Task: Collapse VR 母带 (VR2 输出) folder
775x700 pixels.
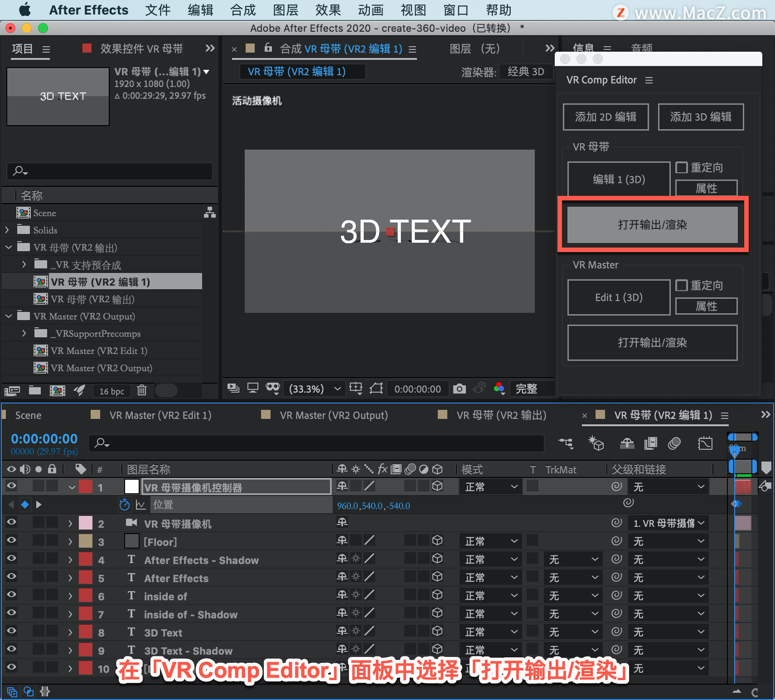Action: [9, 247]
